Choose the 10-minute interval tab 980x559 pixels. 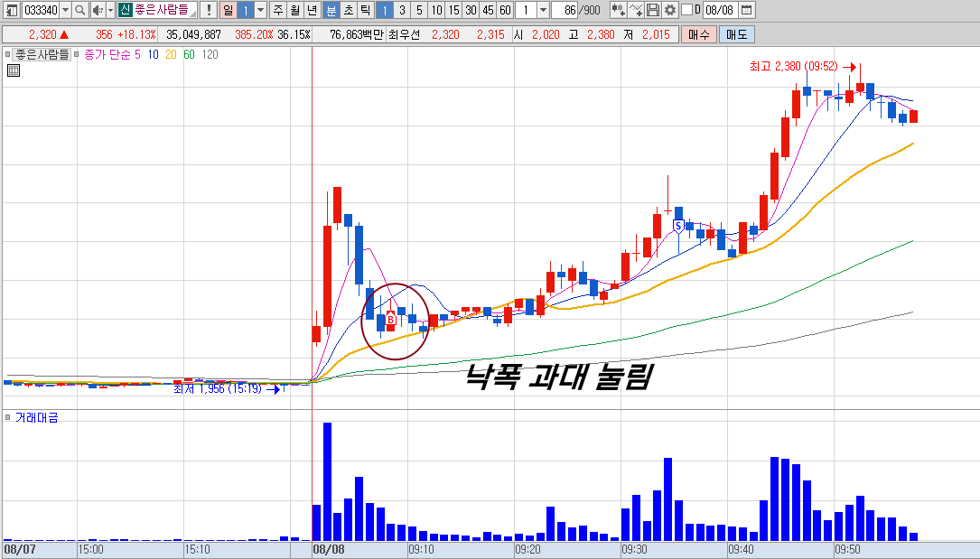[436, 10]
